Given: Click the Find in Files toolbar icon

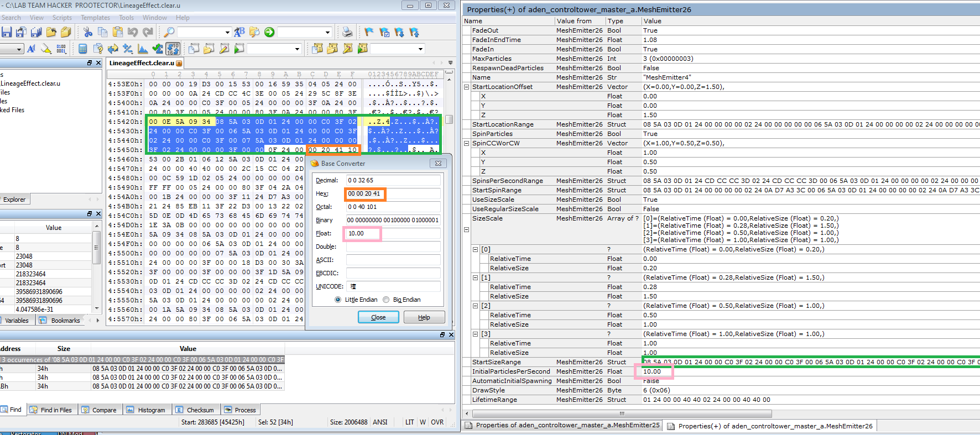Looking at the screenshot, I should click(254, 32).
